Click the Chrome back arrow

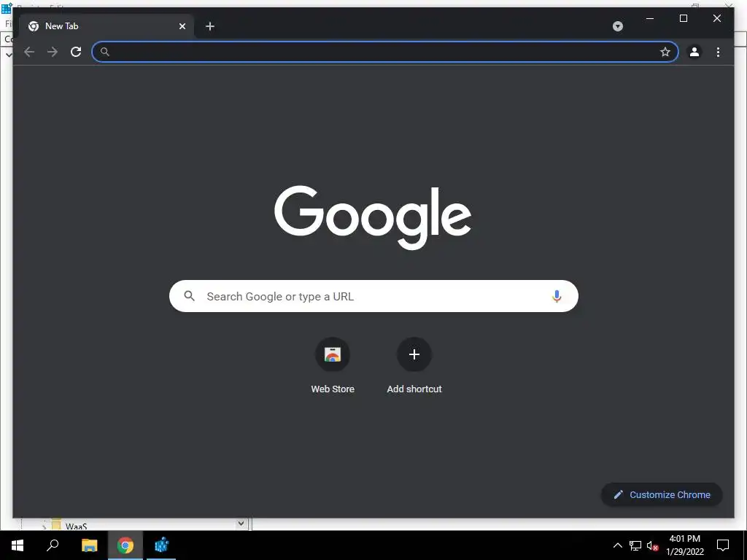(29, 52)
